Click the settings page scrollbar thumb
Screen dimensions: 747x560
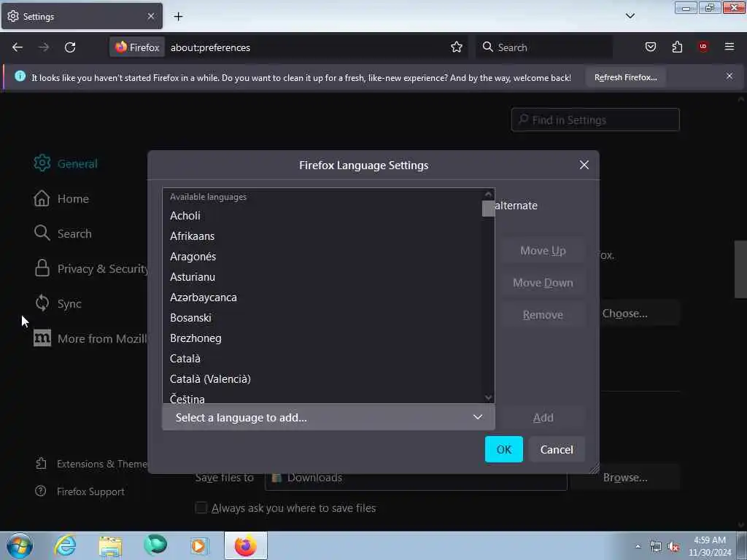point(740,270)
